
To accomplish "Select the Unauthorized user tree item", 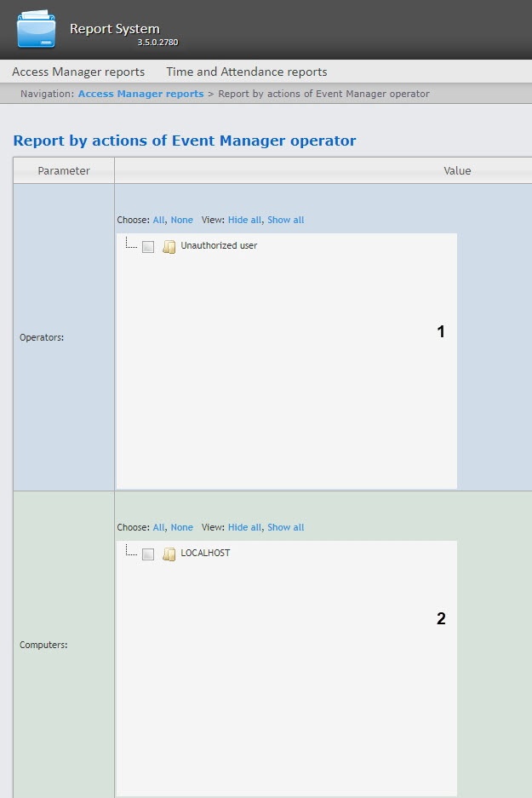I will tap(219, 245).
